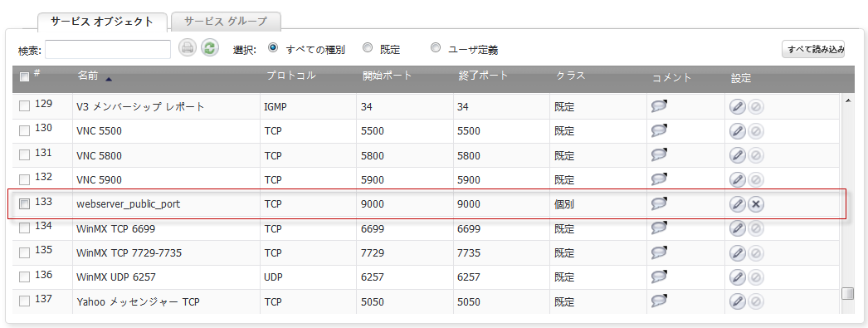
Task: Click disabled delete icon for WinMX UDP 6257
Action: [x=755, y=277]
